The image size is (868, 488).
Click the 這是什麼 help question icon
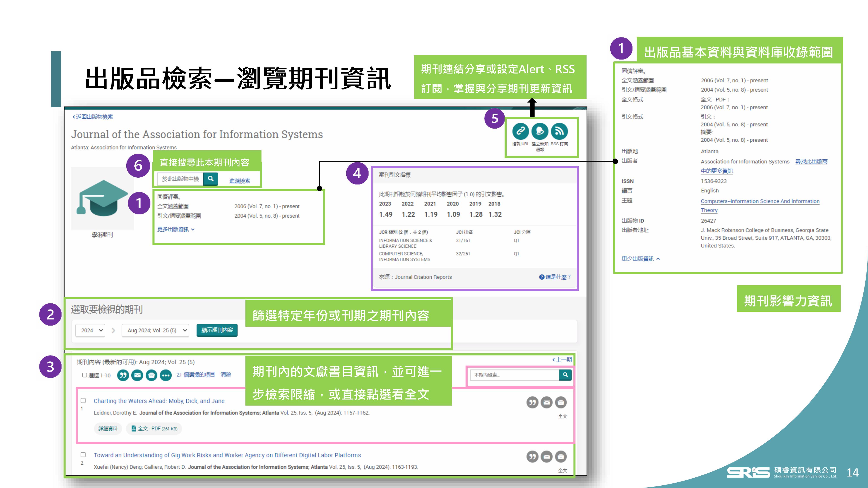tap(542, 277)
